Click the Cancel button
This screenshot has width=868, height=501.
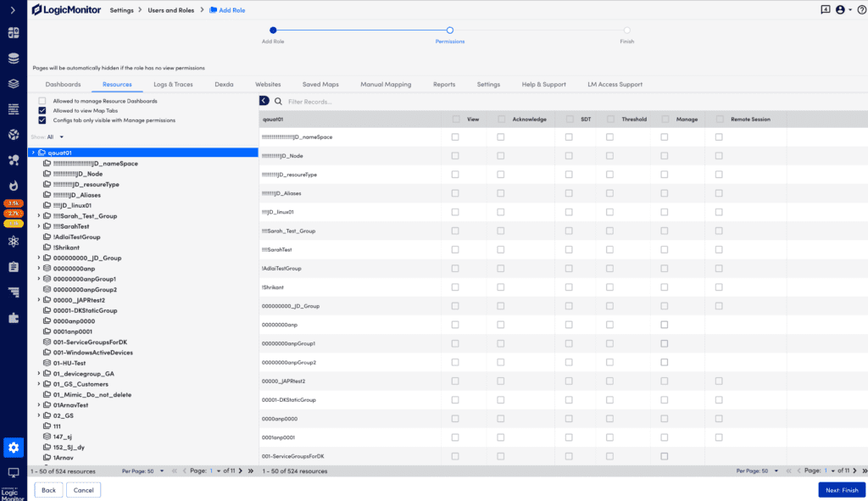(x=84, y=490)
